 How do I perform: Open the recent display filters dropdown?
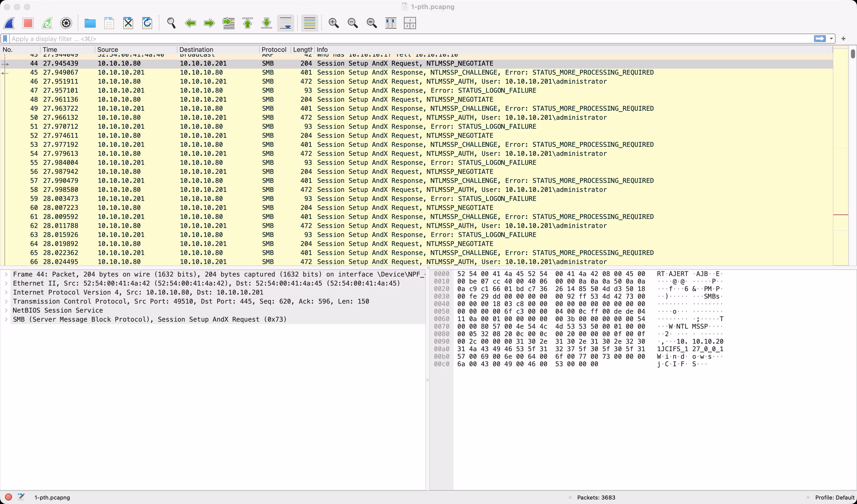point(831,39)
